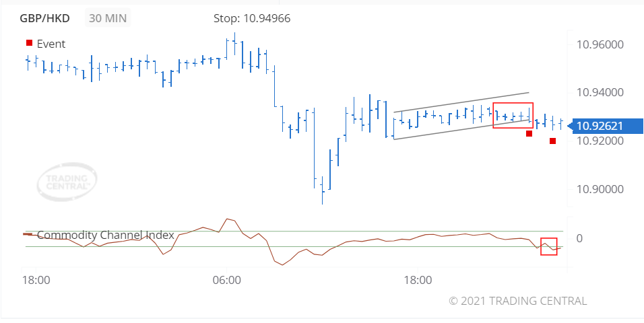Viewport: 644px width, 323px height.
Task: Click the 06:00 time axis label
Action: click(227, 280)
